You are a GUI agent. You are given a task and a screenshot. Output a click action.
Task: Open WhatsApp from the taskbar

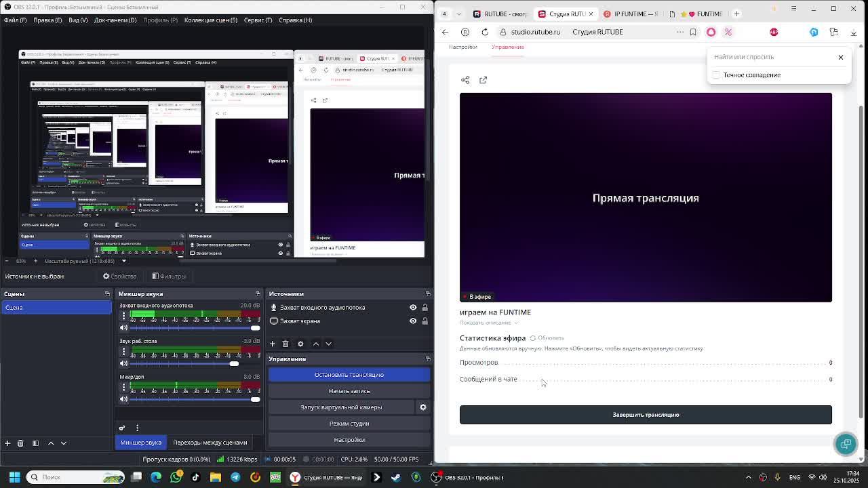(x=176, y=477)
